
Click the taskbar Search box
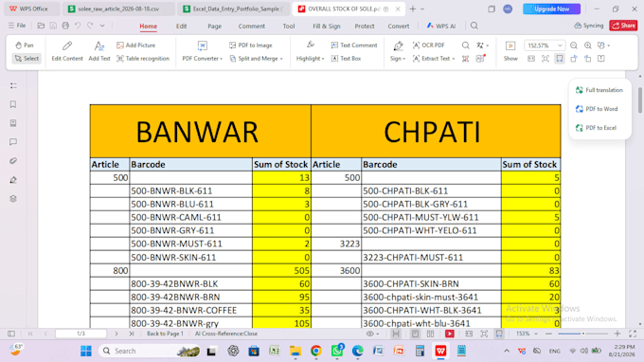pos(150,351)
